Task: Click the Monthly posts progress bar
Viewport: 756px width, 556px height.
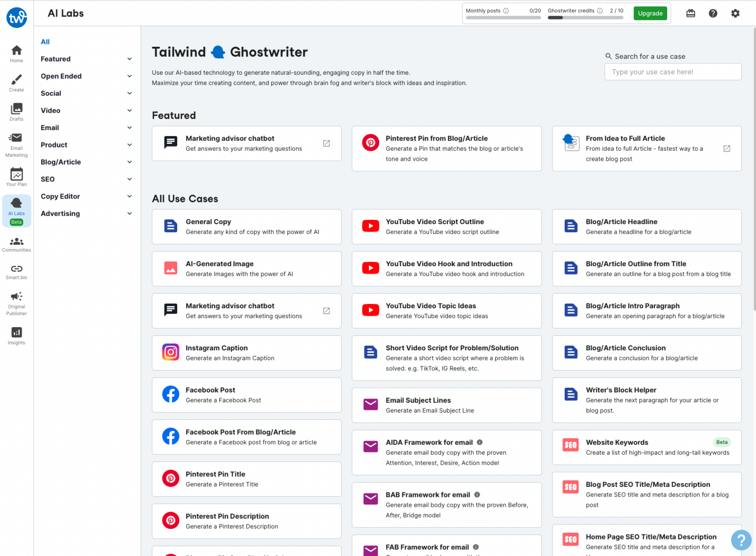Action: coord(503,18)
